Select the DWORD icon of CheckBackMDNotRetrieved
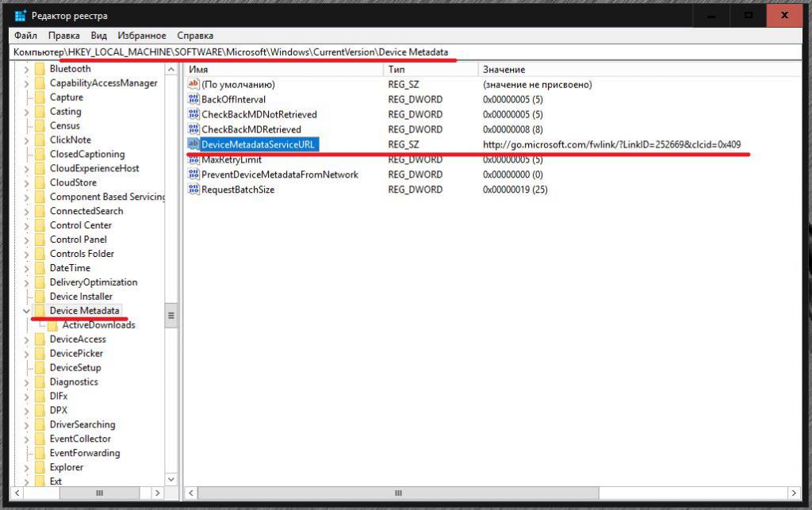 pyautogui.click(x=193, y=114)
